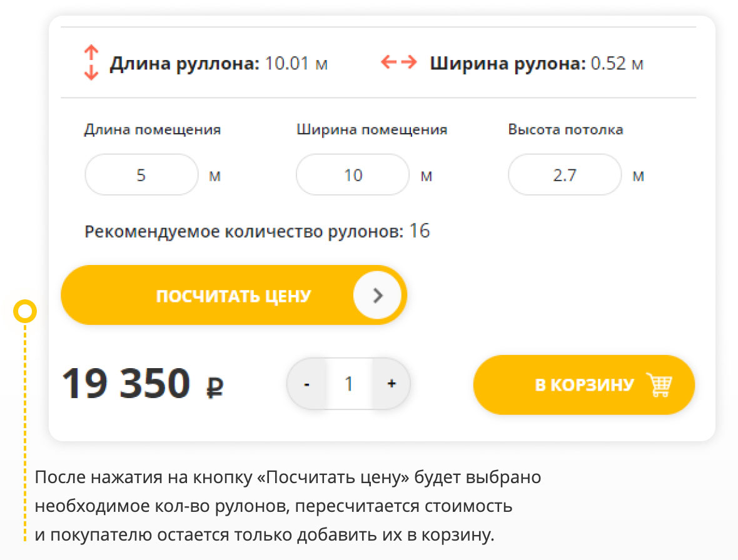738x560 pixels.
Task: Click the chevron circle on the calculate button
Action: [377, 295]
